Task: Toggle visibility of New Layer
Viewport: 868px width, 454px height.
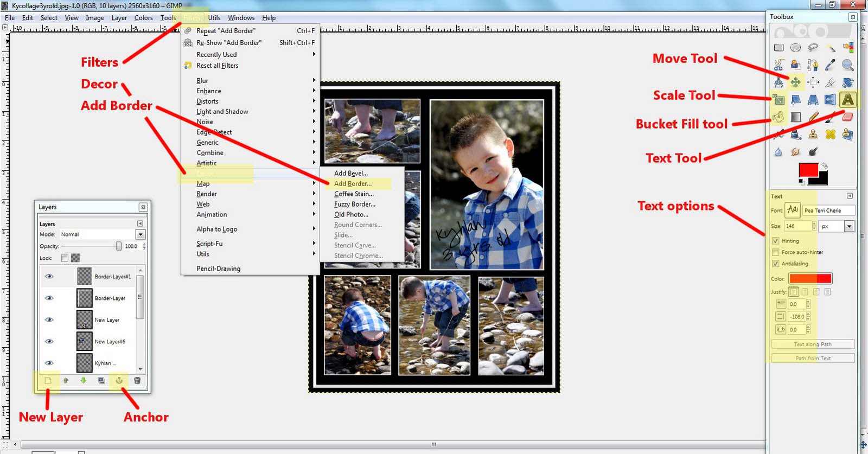Action: pos(49,320)
